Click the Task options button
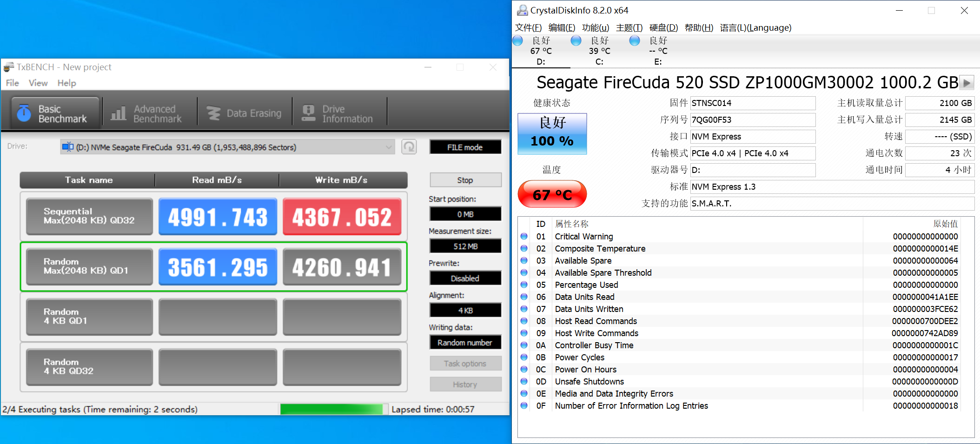The height and width of the screenshot is (444, 980). click(465, 363)
